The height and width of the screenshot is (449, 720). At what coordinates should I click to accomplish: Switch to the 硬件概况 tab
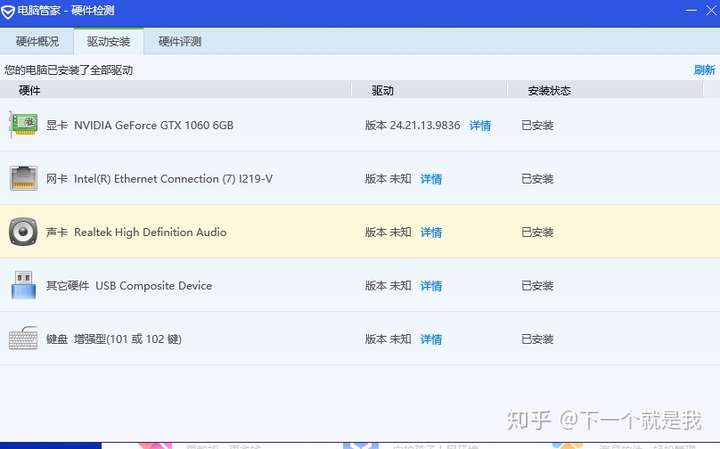pos(37,41)
